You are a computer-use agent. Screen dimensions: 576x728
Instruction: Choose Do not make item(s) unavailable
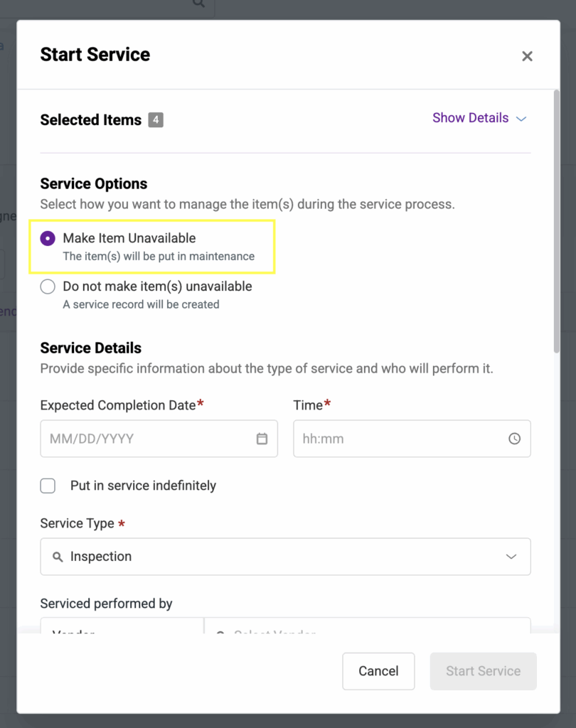(x=48, y=287)
